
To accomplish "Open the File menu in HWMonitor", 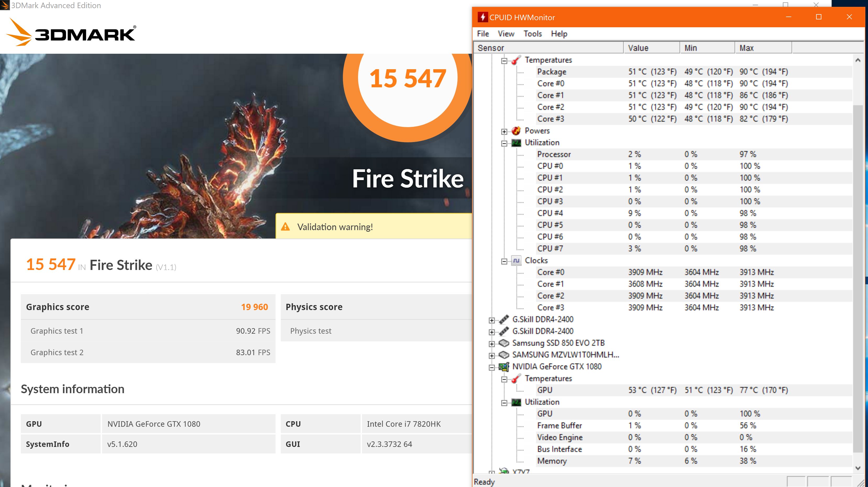I will click(x=483, y=34).
